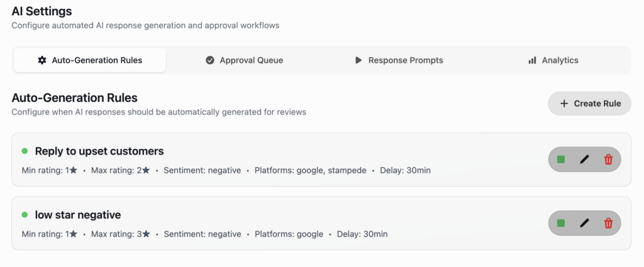Open the 'Reply to upset customers' rule title
The image size is (644, 267).
click(x=99, y=151)
